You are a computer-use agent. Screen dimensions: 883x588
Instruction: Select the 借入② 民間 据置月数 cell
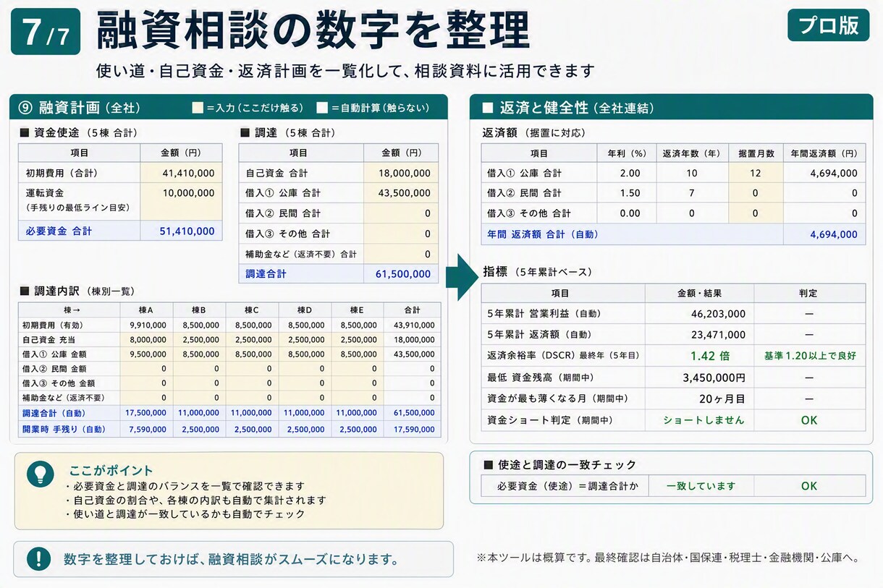point(756,193)
